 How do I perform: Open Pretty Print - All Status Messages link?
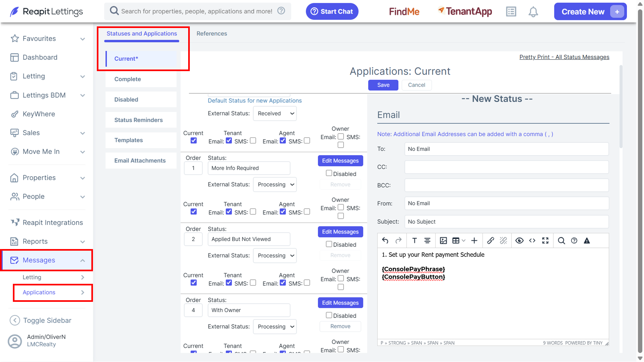(x=564, y=57)
